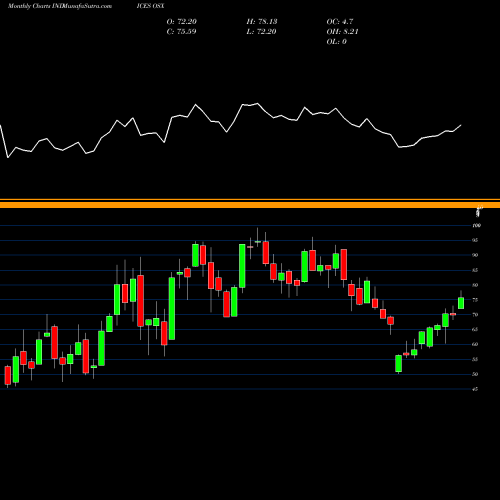Click the 'OL: 0' value
The image size is (500, 500).
click(336, 42)
